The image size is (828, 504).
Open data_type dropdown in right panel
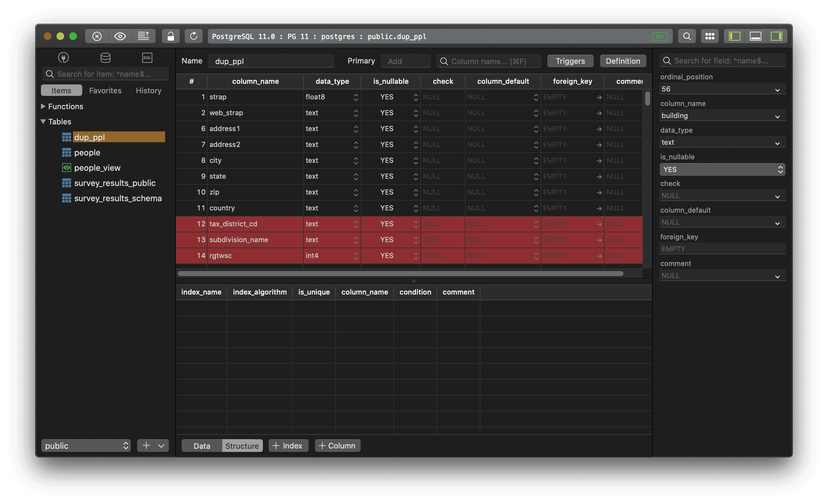pos(722,143)
